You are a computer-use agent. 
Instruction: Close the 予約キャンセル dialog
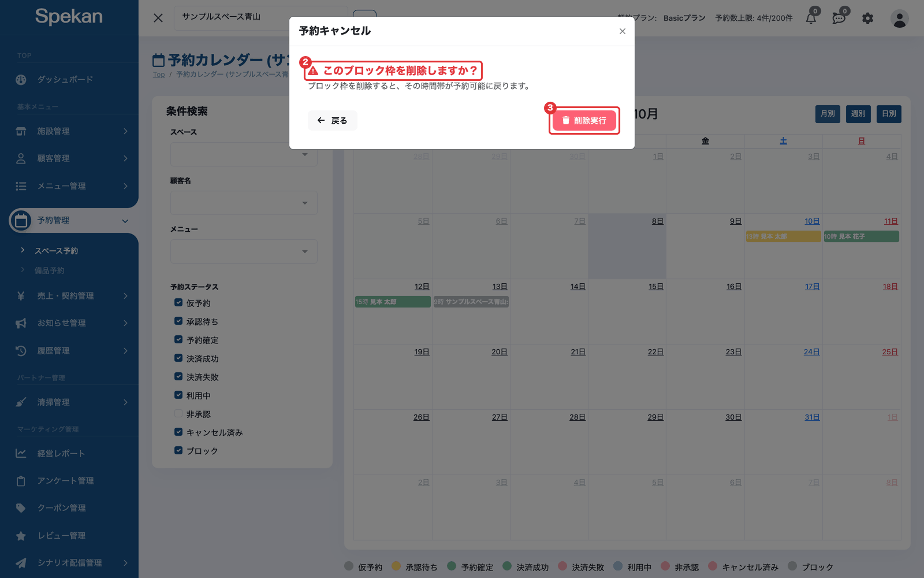(622, 31)
